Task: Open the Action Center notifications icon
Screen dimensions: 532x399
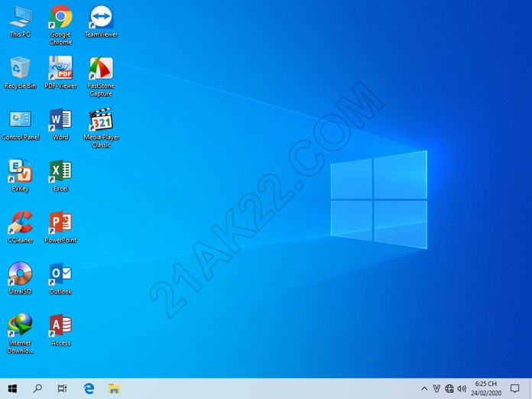Action: [x=514, y=389]
